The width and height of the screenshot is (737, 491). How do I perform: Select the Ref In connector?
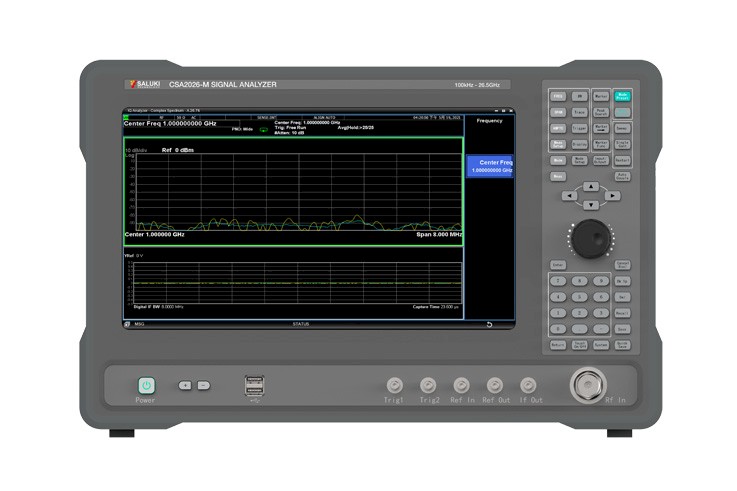pyautogui.click(x=462, y=385)
